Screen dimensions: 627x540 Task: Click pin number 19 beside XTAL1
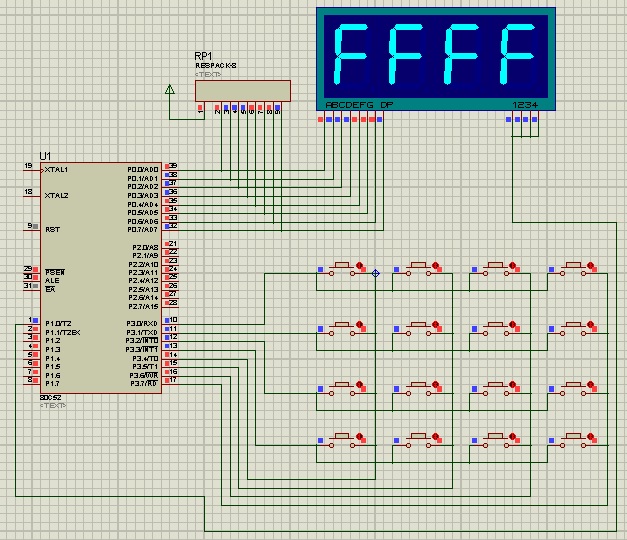coord(28,166)
